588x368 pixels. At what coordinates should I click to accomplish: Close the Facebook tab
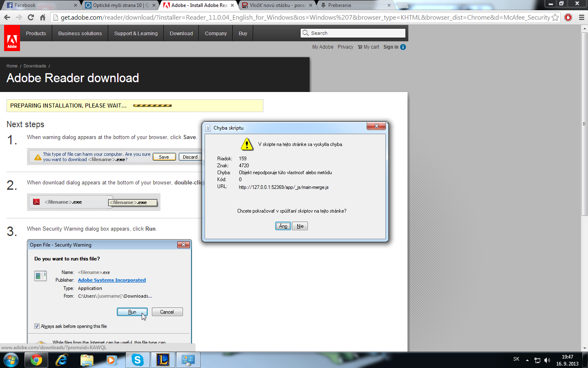(x=76, y=5)
